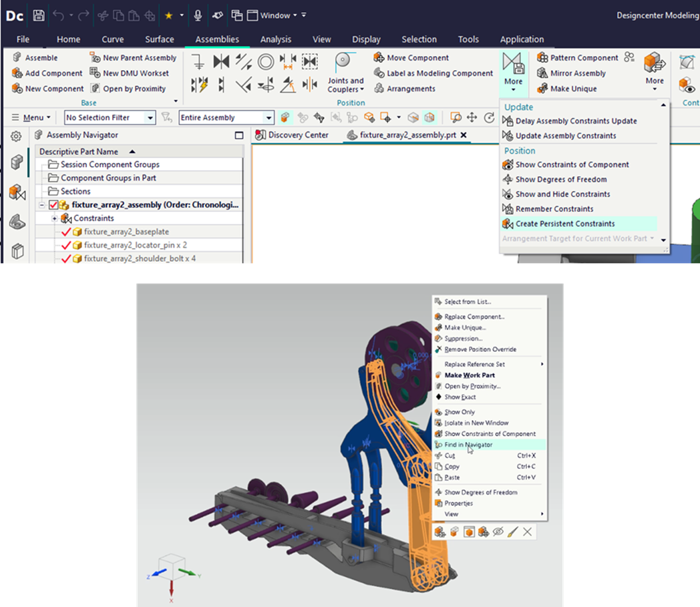Click Arrangements in Position group
Viewport: 700px width, 607px height.
[405, 88]
